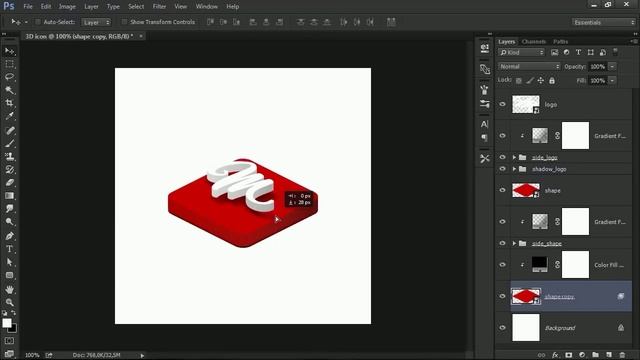Click the Add layer mask icon

point(569,355)
